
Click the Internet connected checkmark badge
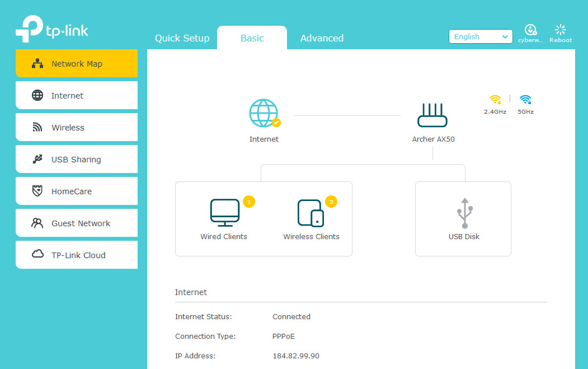(x=276, y=123)
